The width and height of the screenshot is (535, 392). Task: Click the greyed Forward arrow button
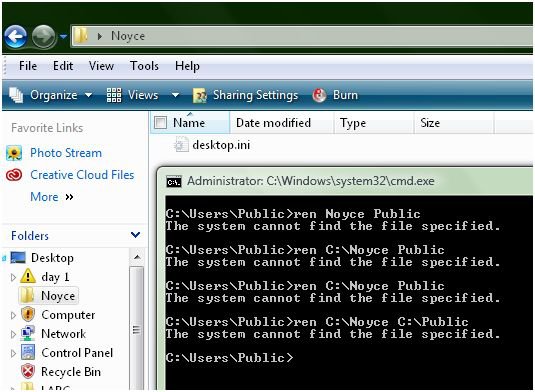pos(43,36)
